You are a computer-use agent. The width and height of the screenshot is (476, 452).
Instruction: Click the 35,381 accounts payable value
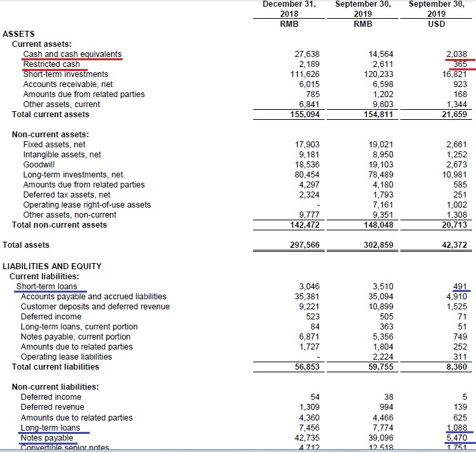coord(307,296)
